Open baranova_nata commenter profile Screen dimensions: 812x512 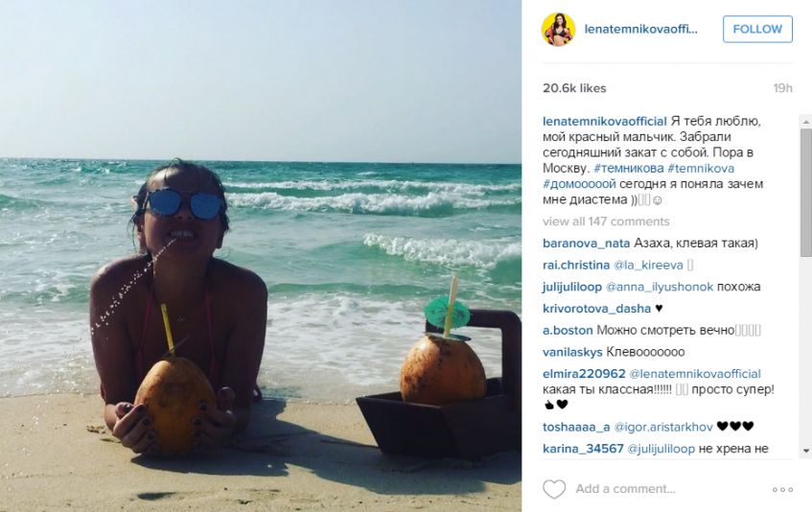tap(586, 244)
